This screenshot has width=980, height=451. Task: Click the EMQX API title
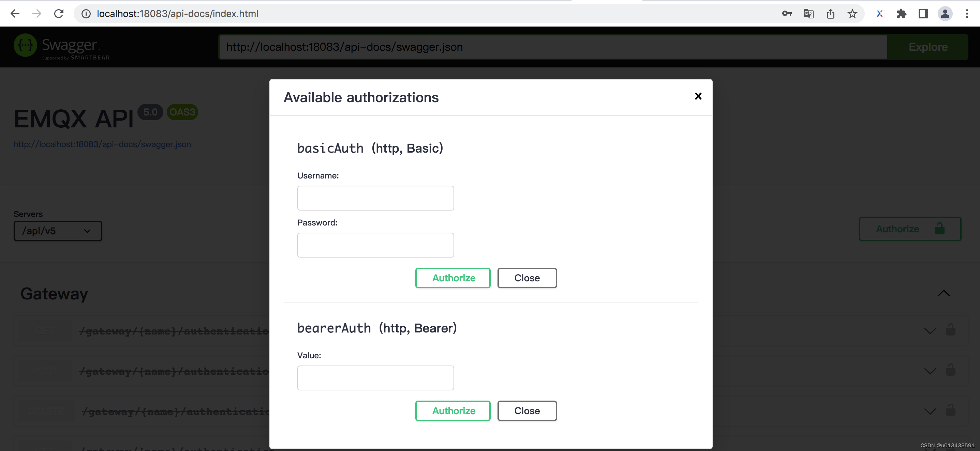pyautogui.click(x=74, y=119)
